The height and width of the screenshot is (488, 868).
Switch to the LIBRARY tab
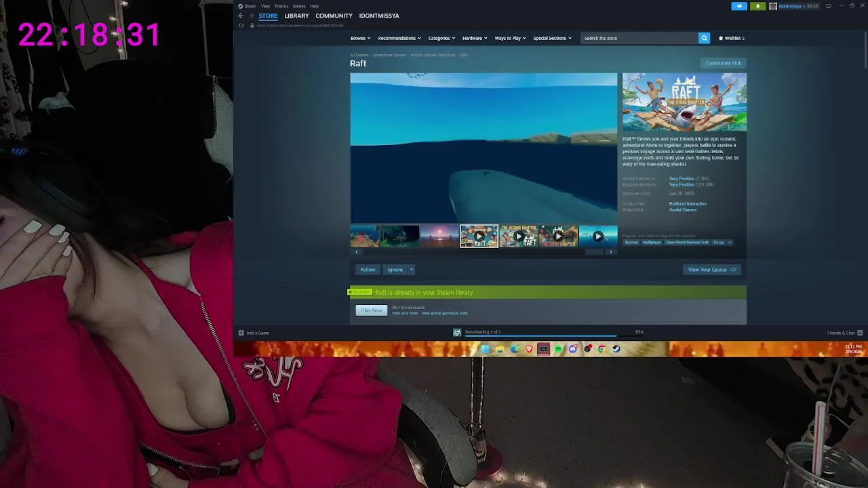point(296,16)
